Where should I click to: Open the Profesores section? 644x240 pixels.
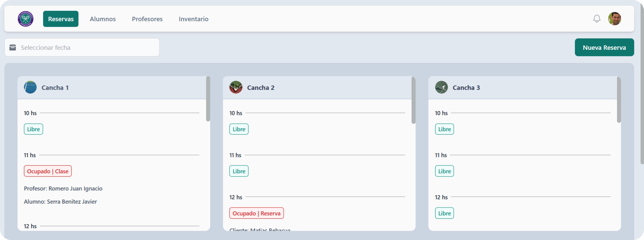coord(147,19)
